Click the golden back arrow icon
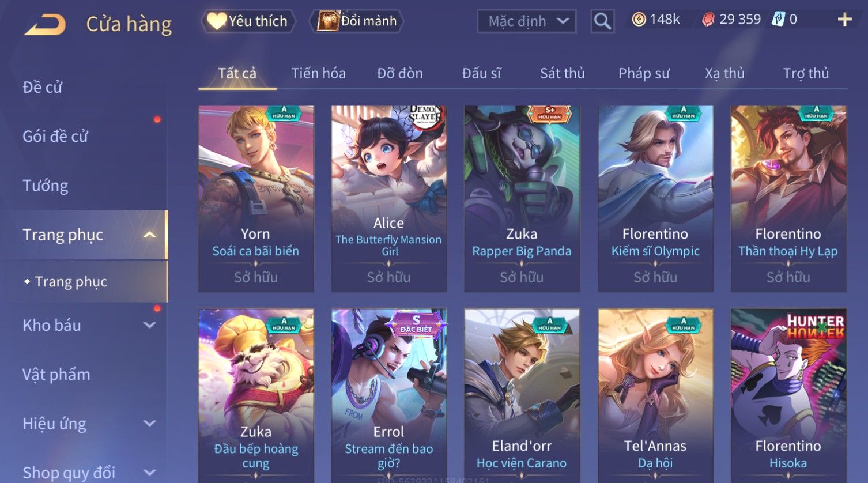The height and width of the screenshot is (483, 868). [x=46, y=25]
